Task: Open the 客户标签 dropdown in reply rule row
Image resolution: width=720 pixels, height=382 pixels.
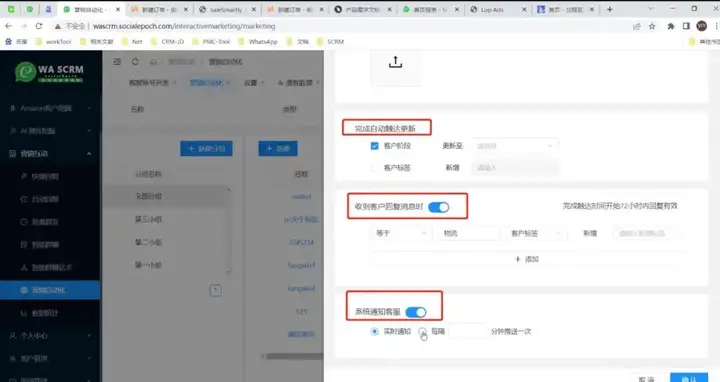Action: pyautogui.click(x=535, y=233)
